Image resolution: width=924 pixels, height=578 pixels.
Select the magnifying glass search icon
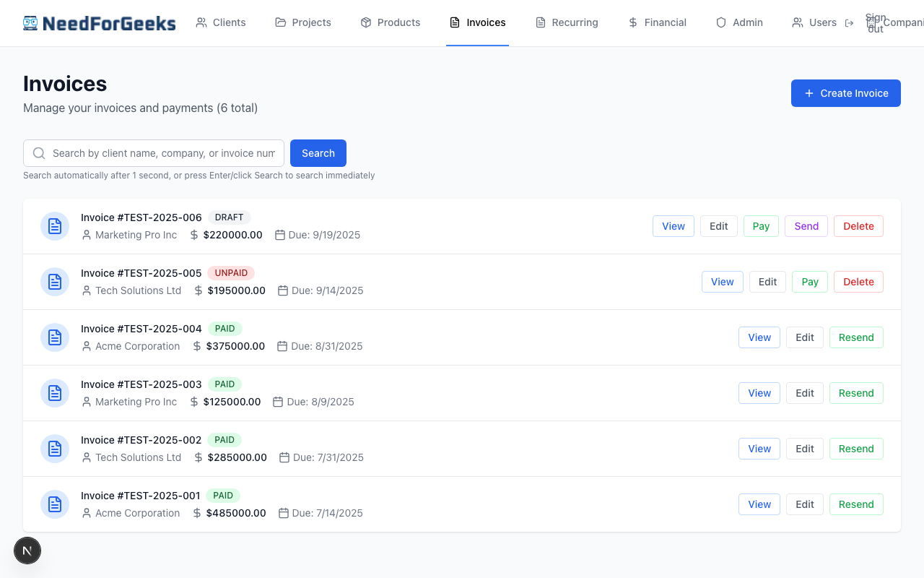[39, 153]
